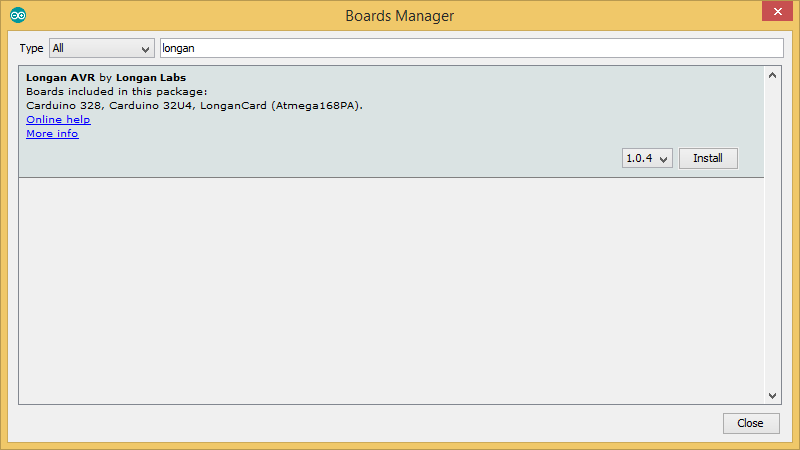
Task: Click the scrollbar up arrow
Action: point(772,76)
